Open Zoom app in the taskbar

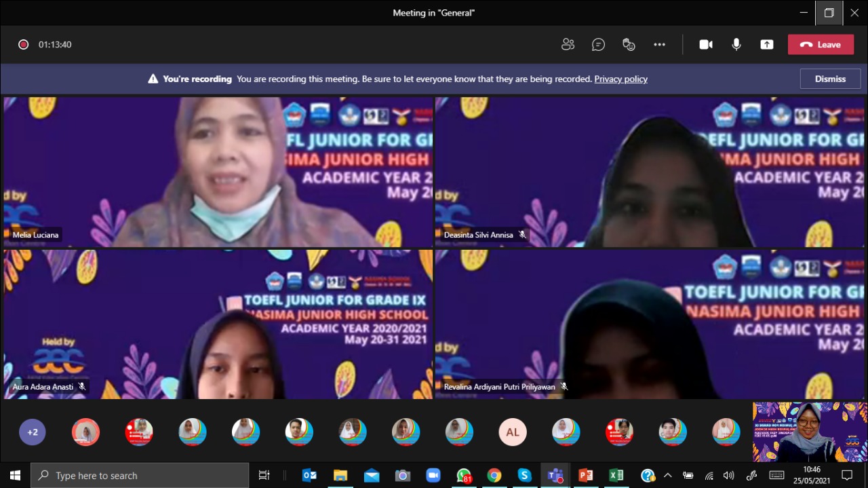click(433, 476)
